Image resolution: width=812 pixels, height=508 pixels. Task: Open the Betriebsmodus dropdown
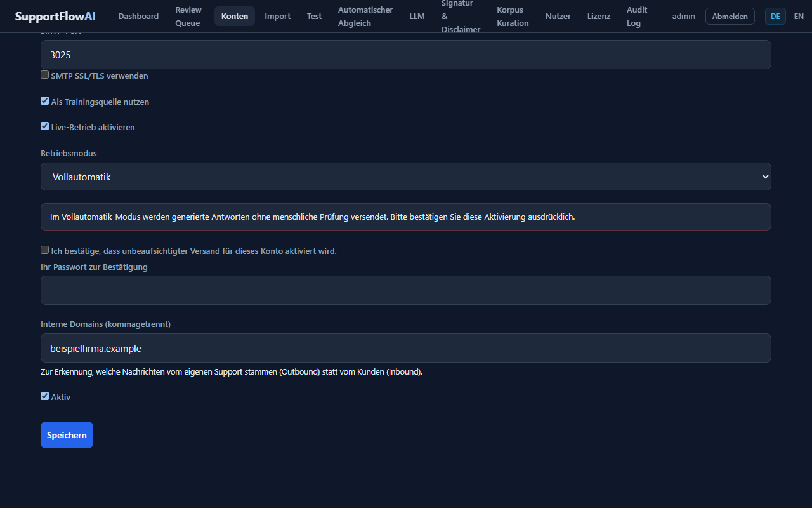click(406, 177)
